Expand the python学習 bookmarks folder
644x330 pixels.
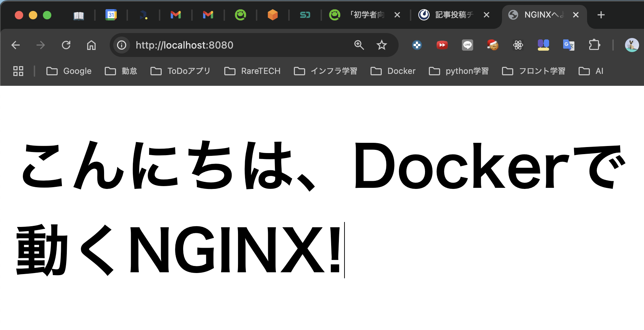(x=459, y=71)
